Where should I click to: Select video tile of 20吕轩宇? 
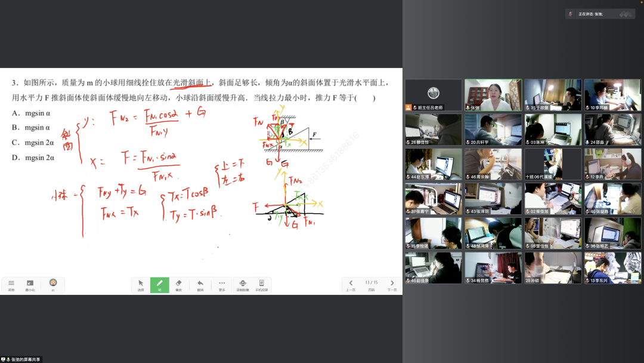click(493, 130)
